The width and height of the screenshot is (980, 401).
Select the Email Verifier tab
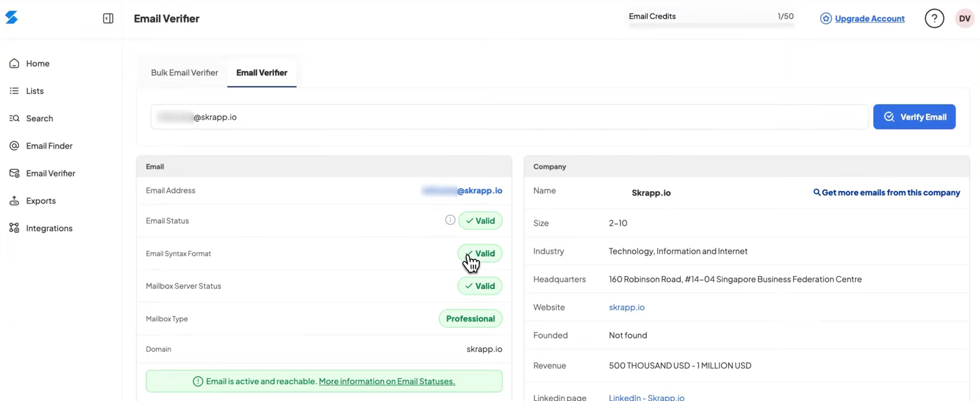pos(262,73)
